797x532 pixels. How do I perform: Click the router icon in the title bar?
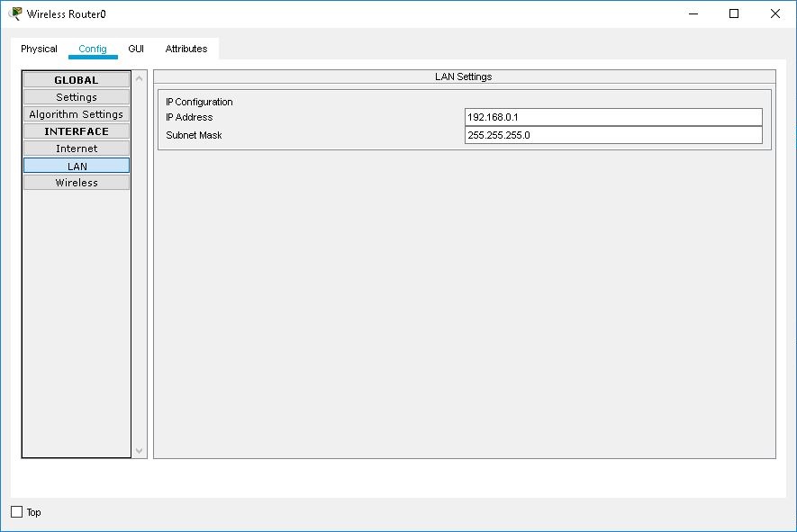pos(13,14)
